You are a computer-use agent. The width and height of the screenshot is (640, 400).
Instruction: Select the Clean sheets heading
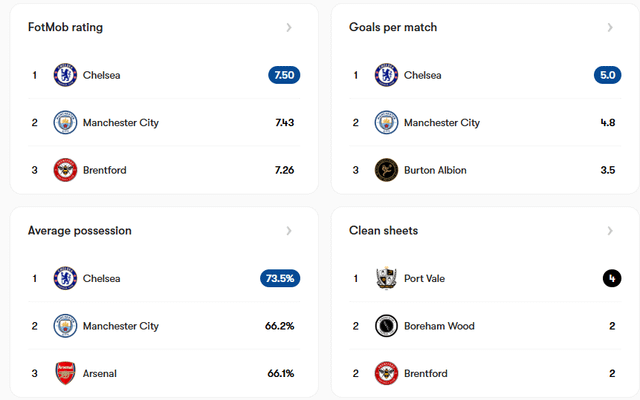384,231
